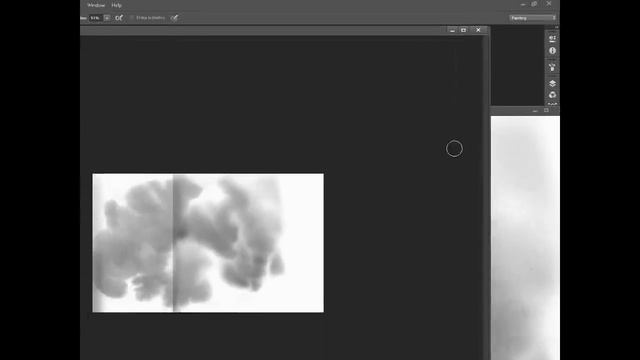Click the tablet pressure icon in options bar
The image size is (640, 360).
[x=174, y=18]
